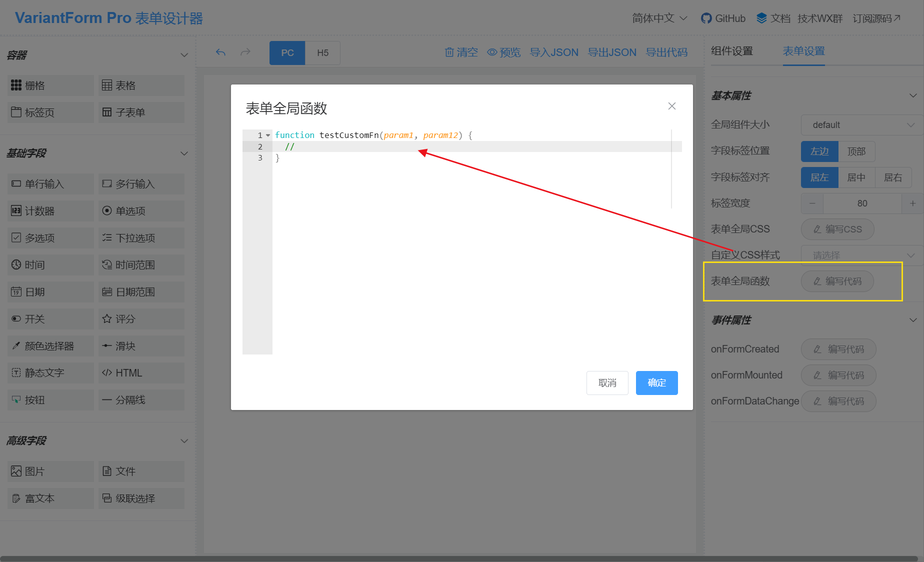Open the 订阅源码 link
Viewport: 924px width, 562px height.
[x=876, y=18]
